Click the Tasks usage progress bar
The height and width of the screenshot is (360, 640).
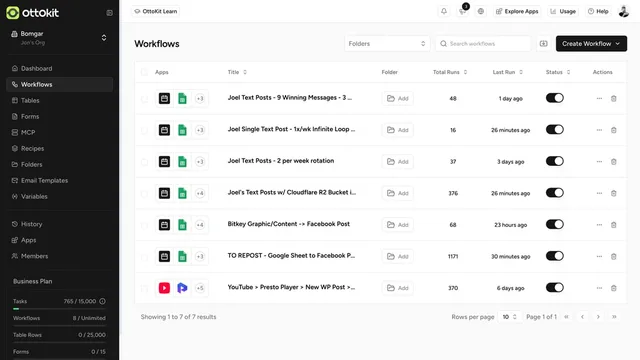(60, 309)
